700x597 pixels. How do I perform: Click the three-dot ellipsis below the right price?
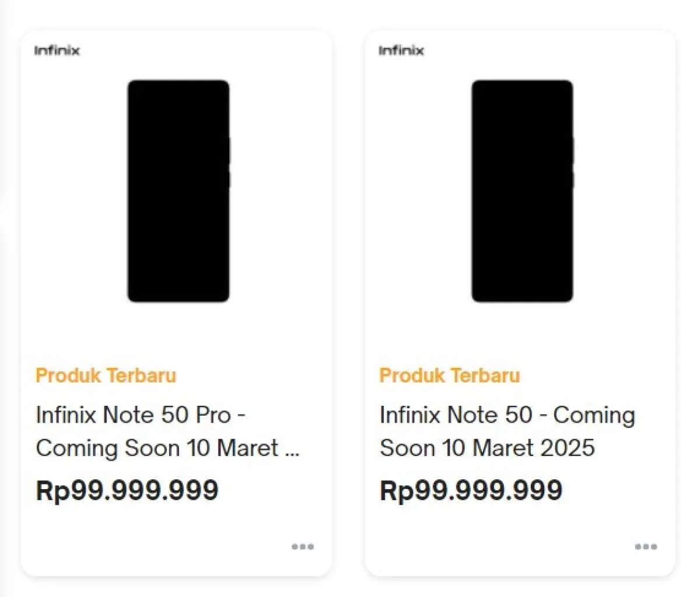(x=646, y=546)
